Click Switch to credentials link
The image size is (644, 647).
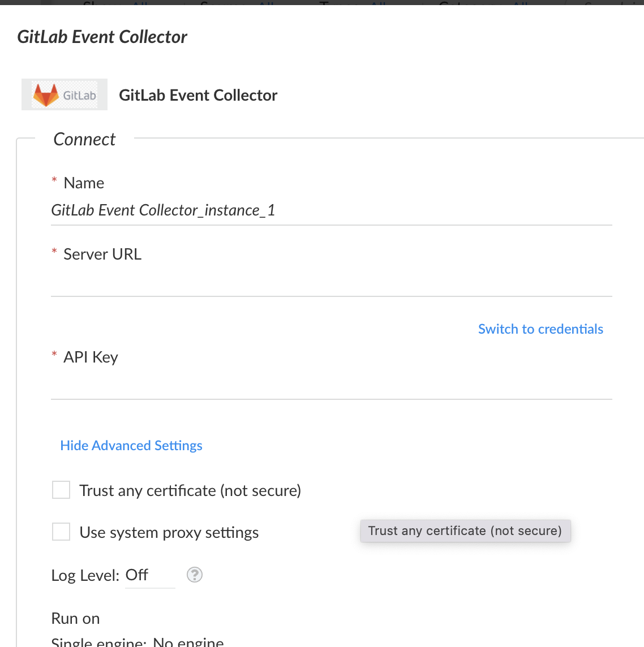pyautogui.click(x=540, y=329)
